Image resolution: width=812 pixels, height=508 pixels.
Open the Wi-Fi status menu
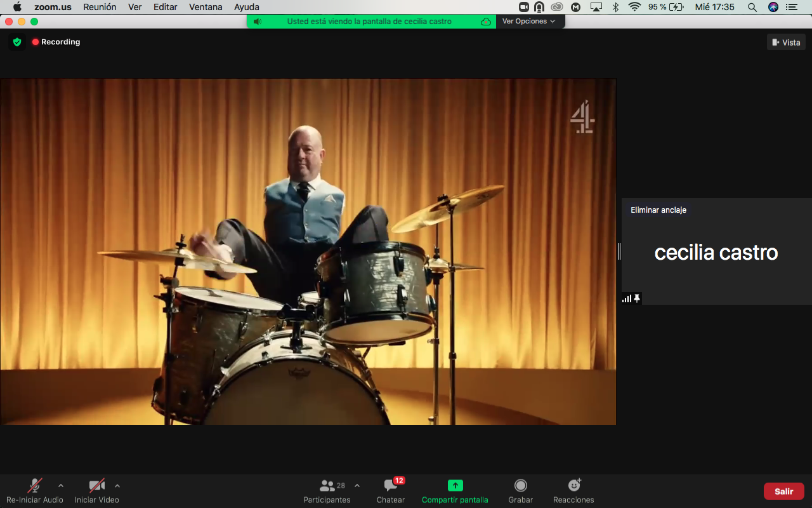(634, 7)
